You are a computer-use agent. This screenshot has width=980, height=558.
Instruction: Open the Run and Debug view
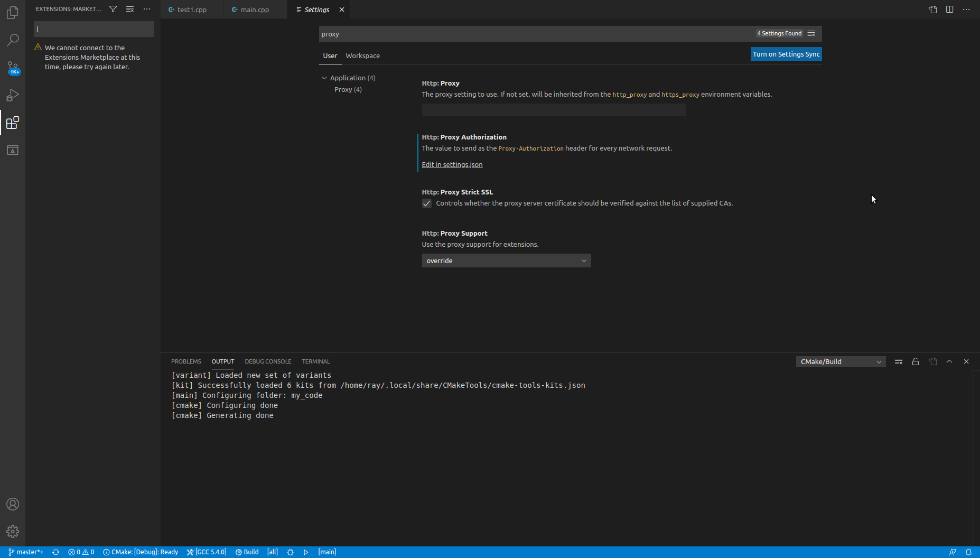13,95
